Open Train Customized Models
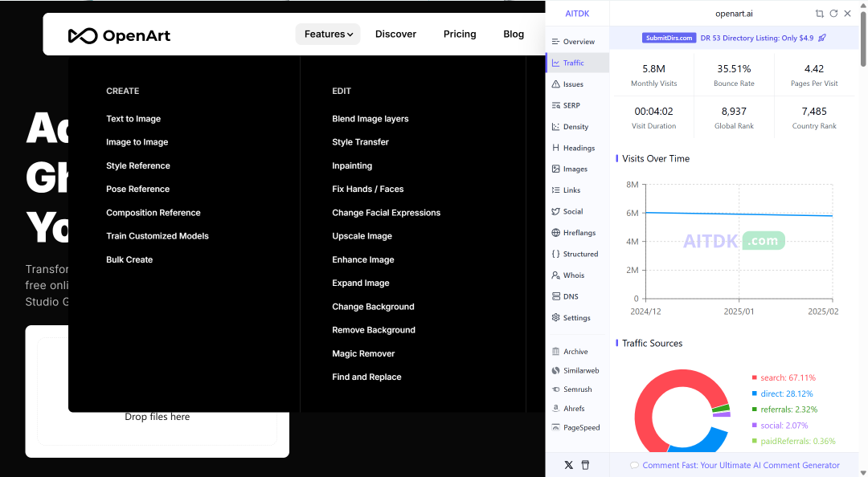The image size is (868, 477). pos(158,236)
